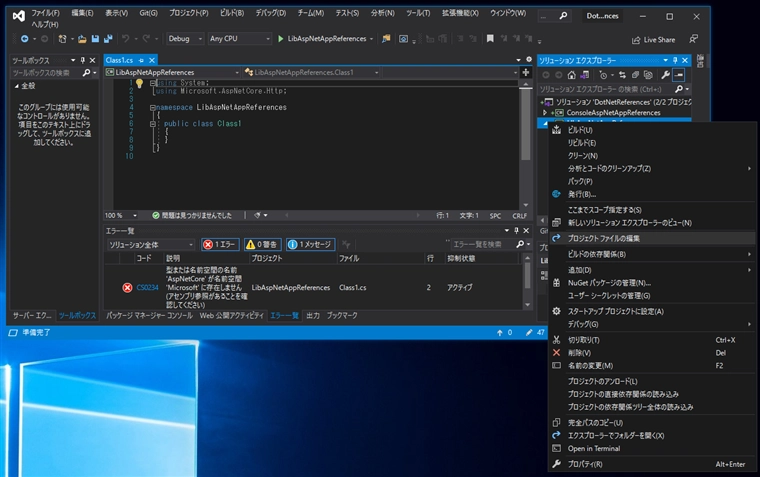Select manage NuGet packages context item
This screenshot has width=760, height=477.
(651, 283)
